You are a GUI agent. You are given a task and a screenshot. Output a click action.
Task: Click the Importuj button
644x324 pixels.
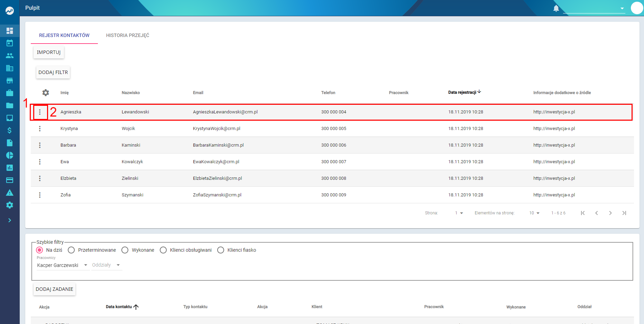(49, 52)
